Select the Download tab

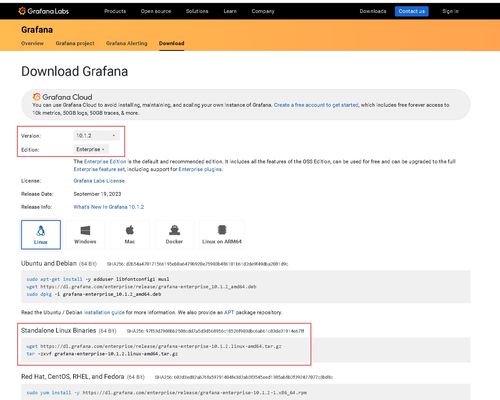pos(171,43)
